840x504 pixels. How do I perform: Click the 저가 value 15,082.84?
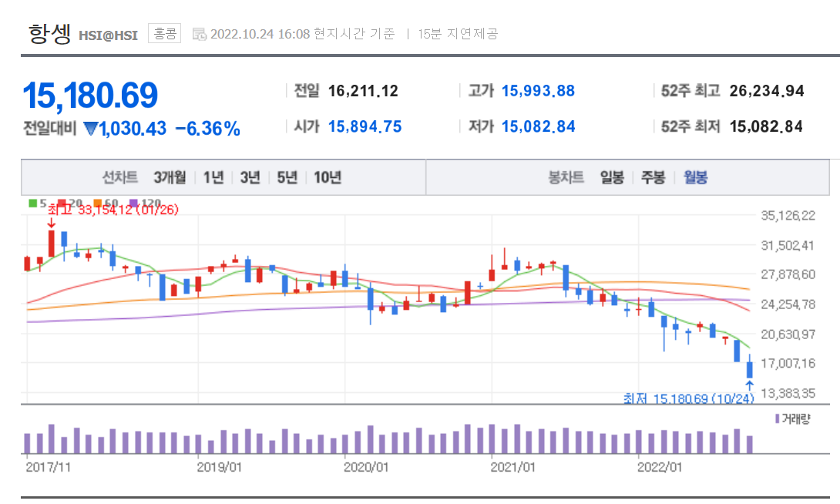click(539, 126)
